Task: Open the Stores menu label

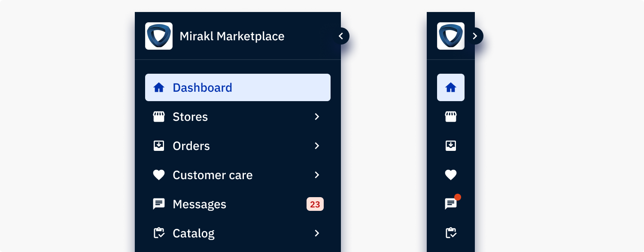Action: [x=190, y=117]
